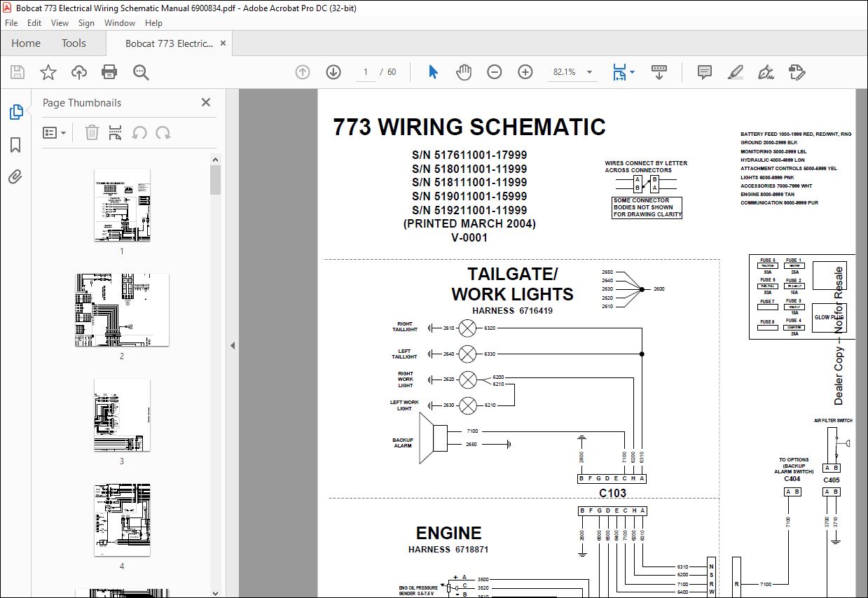Open the Edit menu

[x=34, y=23]
